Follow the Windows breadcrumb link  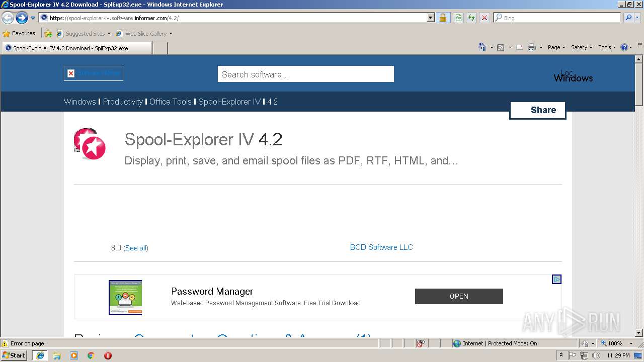pos(79,102)
